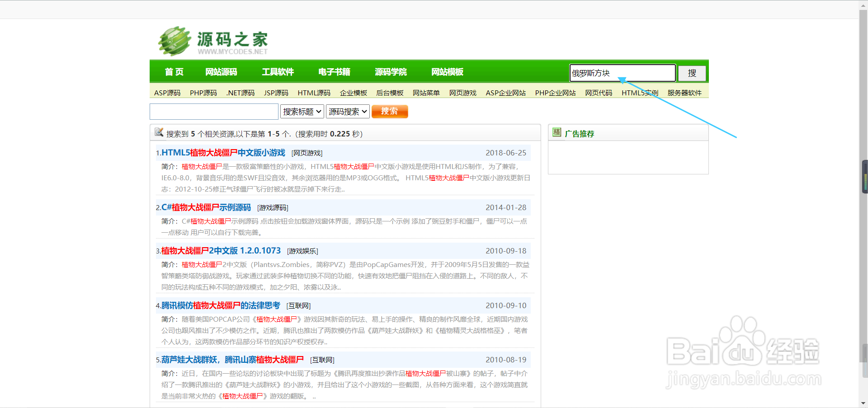The height and width of the screenshot is (408, 868).
Task: Focus the 俄罗斯方块 search field
Action: click(623, 73)
